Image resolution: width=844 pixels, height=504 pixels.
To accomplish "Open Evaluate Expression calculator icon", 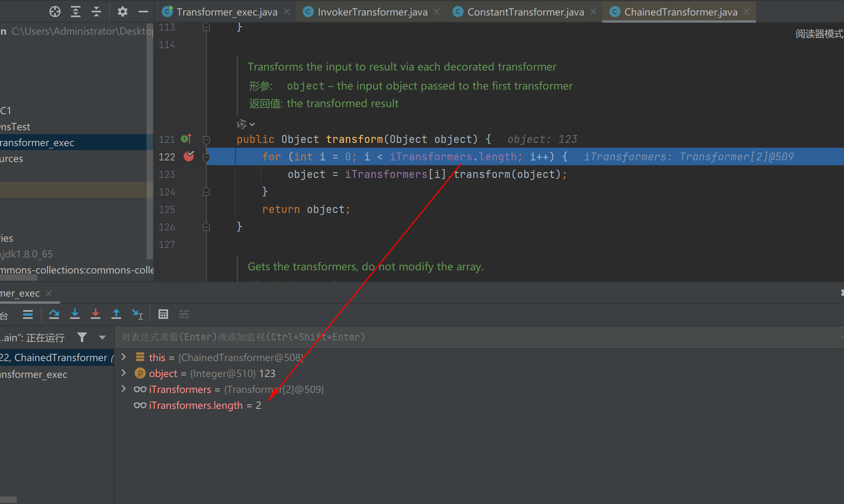I will click(163, 315).
